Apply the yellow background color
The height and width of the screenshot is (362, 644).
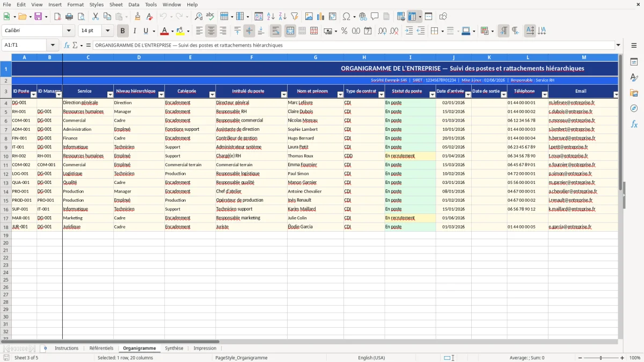180,31
